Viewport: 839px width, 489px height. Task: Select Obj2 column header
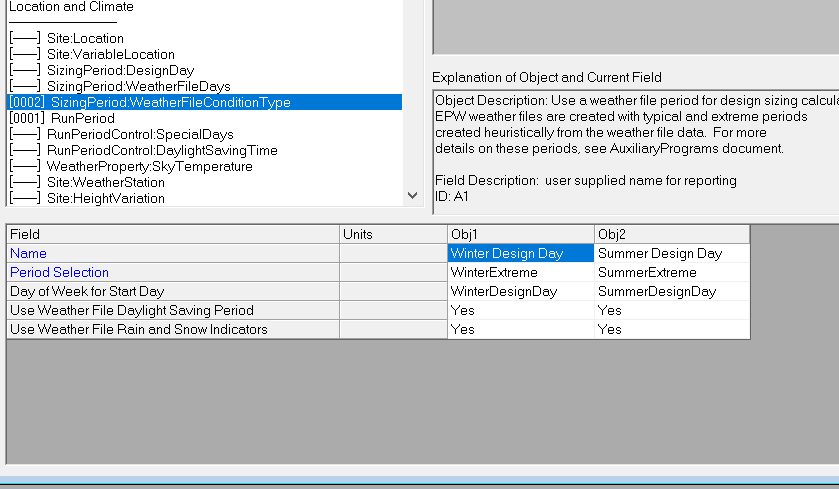pyautogui.click(x=672, y=234)
